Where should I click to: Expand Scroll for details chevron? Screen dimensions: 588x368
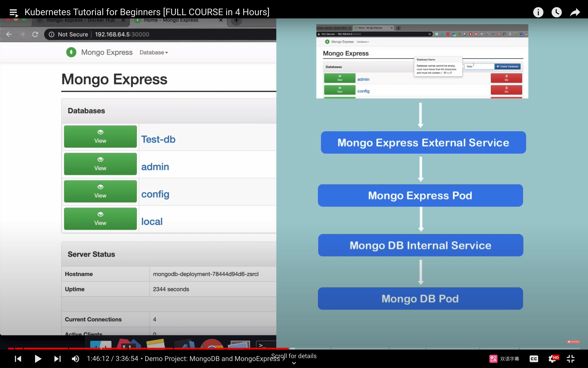[294, 363]
